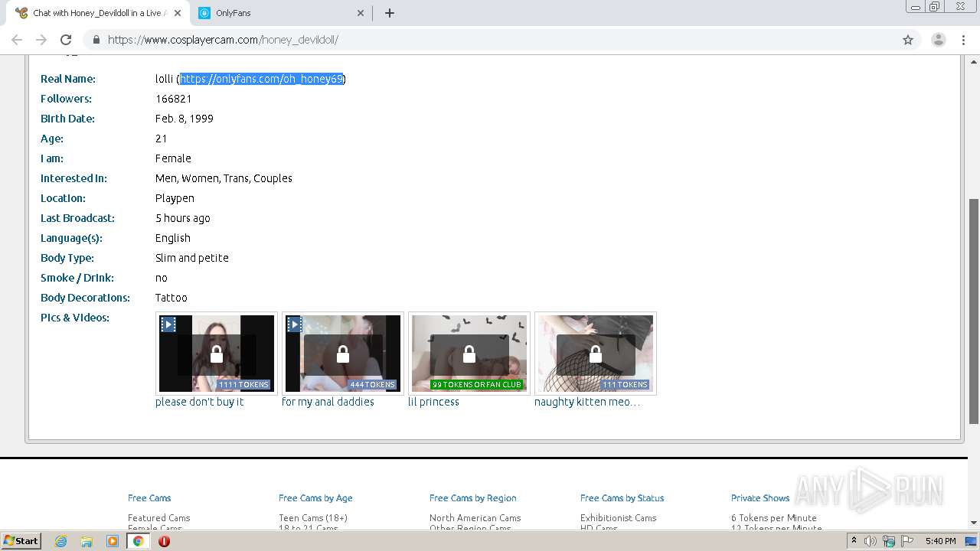Open the Exhibitionist Cams link
Image resolution: width=980 pixels, height=551 pixels.
[x=618, y=518]
